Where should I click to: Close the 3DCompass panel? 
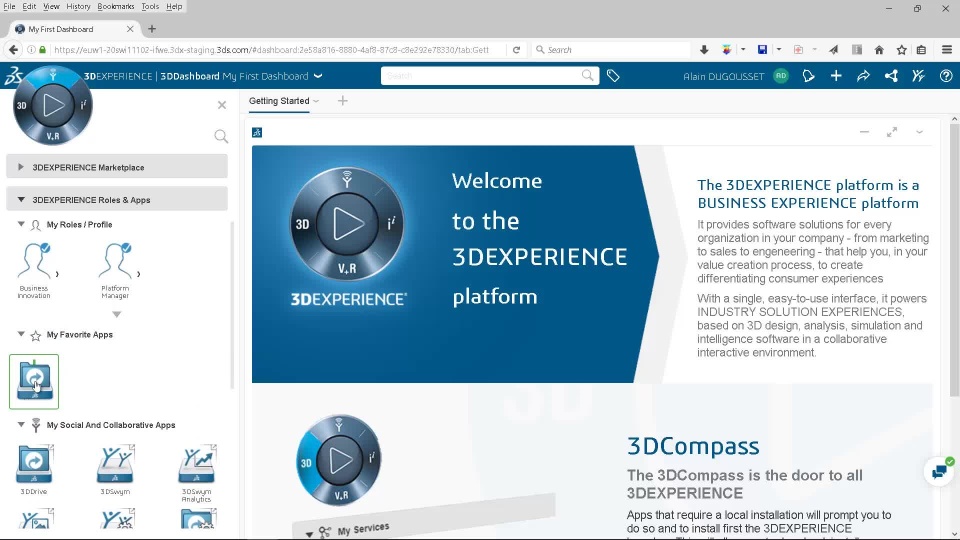[x=222, y=105]
